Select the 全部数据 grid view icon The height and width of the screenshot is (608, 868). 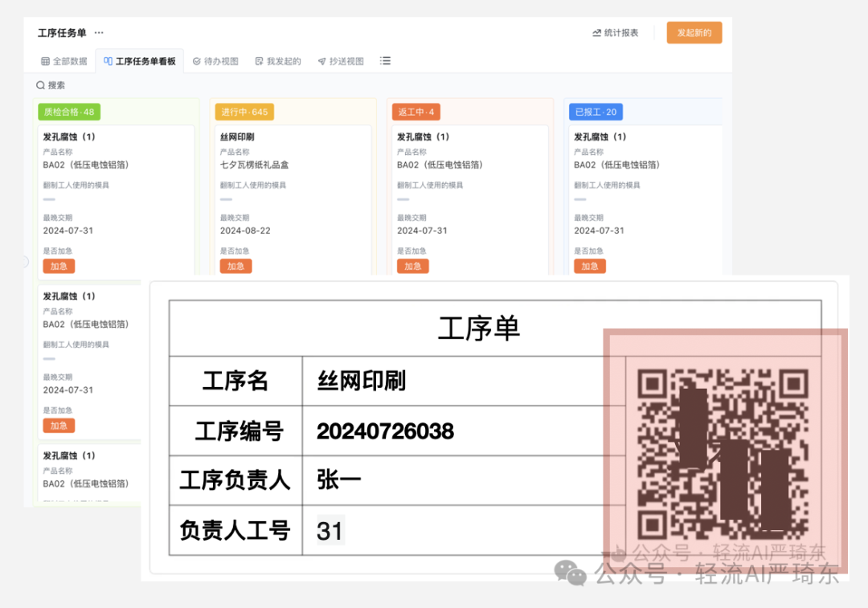(44, 61)
